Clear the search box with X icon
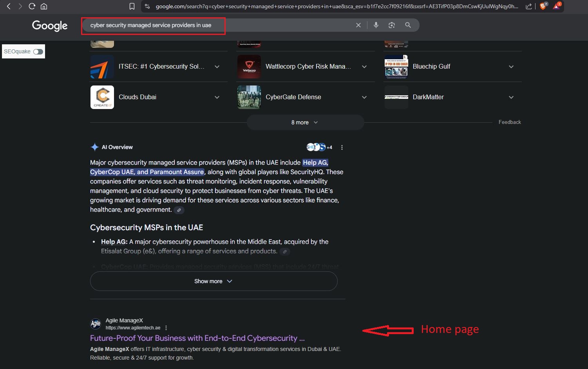Image resolution: width=588 pixels, height=369 pixels. pos(358,25)
